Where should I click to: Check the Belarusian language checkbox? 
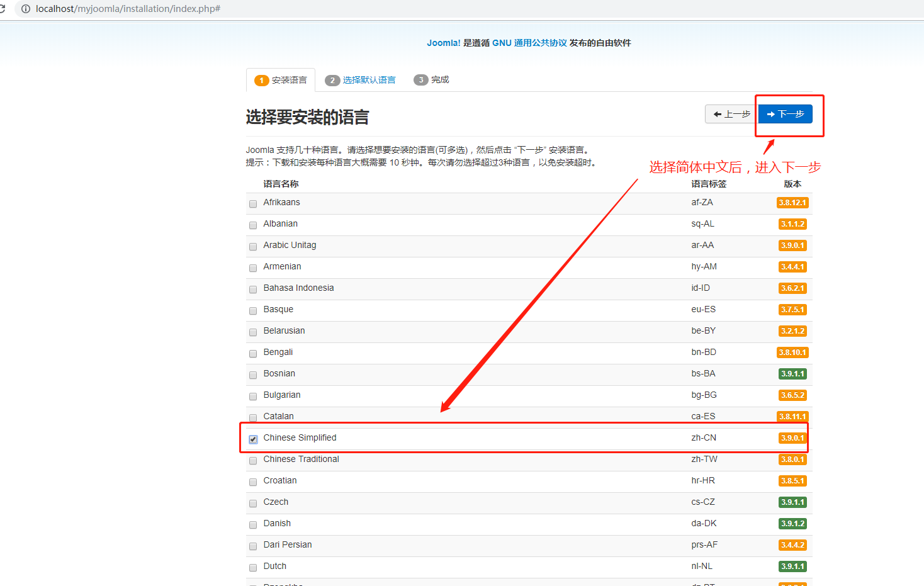(x=253, y=332)
